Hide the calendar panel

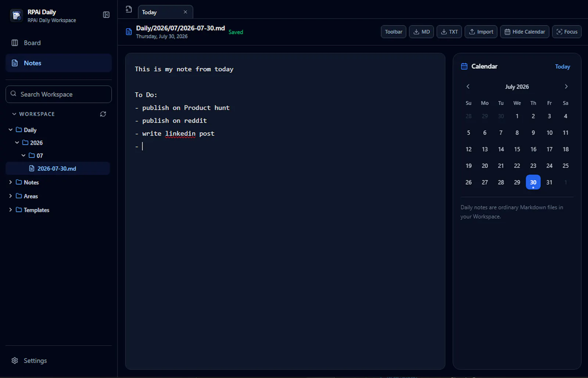(525, 32)
